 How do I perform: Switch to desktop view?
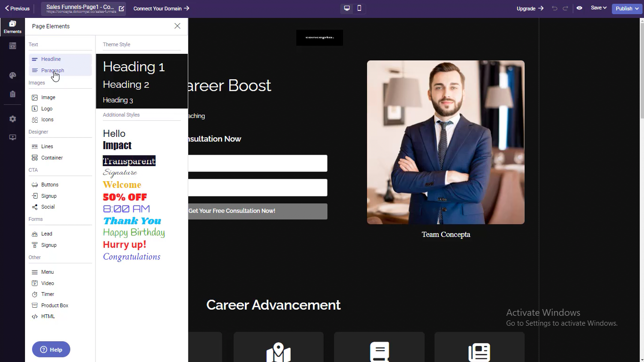(x=347, y=8)
